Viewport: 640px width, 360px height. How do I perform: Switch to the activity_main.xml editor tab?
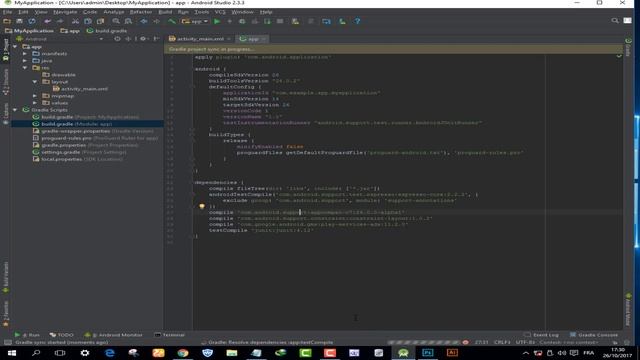[200, 39]
